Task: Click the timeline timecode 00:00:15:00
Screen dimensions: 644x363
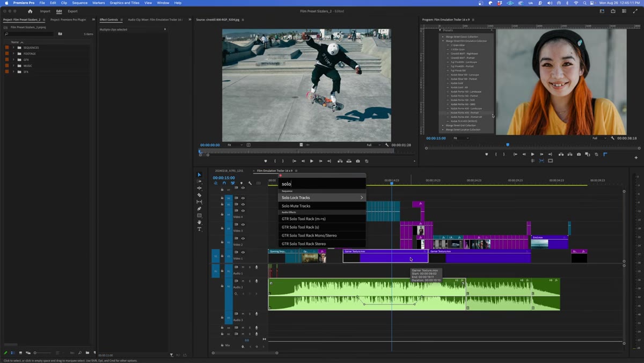Action: [x=224, y=178]
